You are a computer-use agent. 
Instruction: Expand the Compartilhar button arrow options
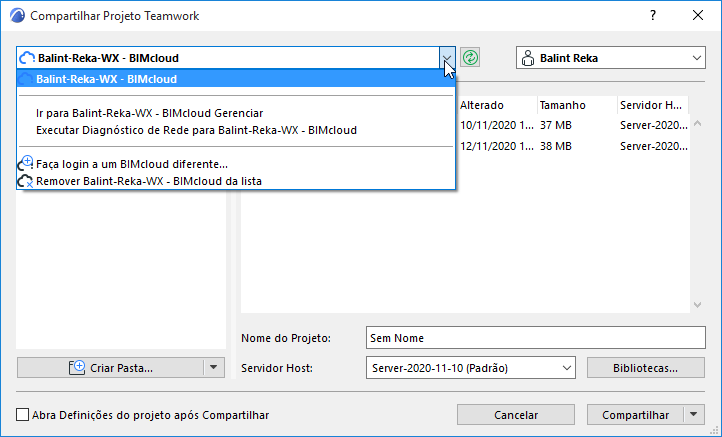pyautogui.click(x=694, y=414)
